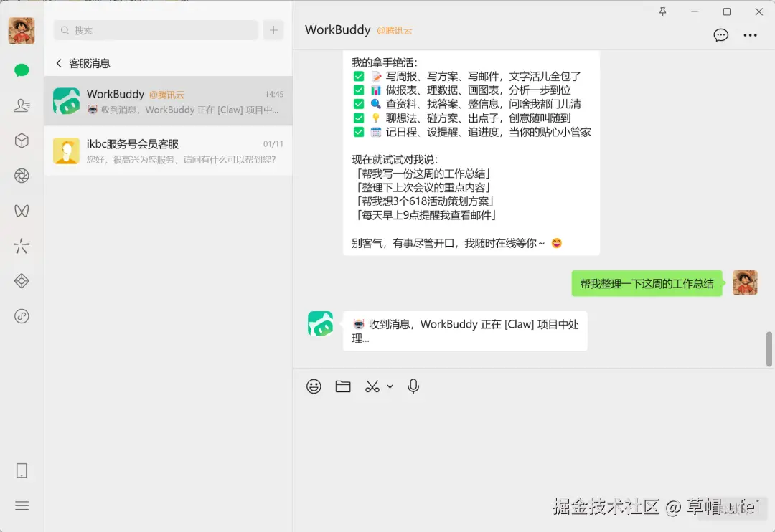This screenshot has width=775, height=532.
Task: Open Channels butterfly icon in the sidebar
Action: tap(22, 211)
